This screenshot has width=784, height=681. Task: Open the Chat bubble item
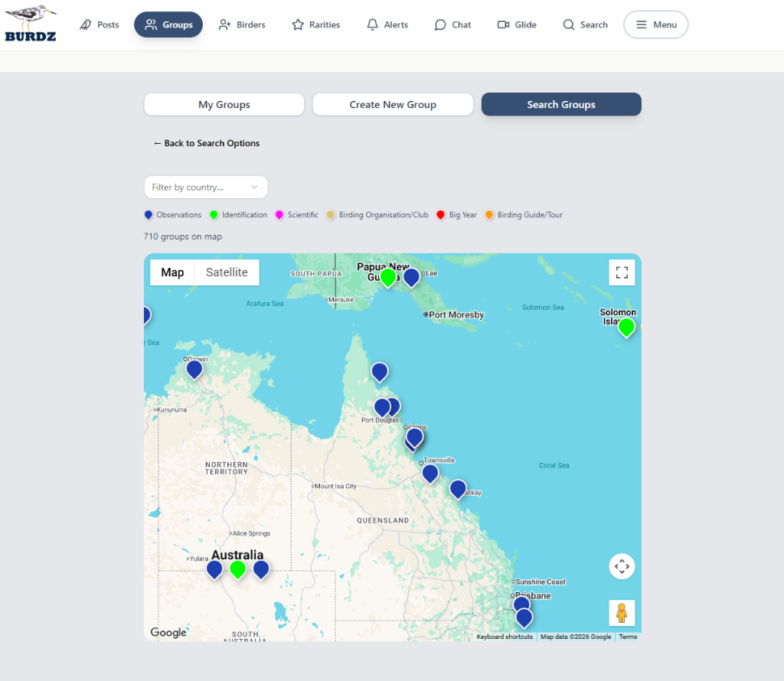453,24
